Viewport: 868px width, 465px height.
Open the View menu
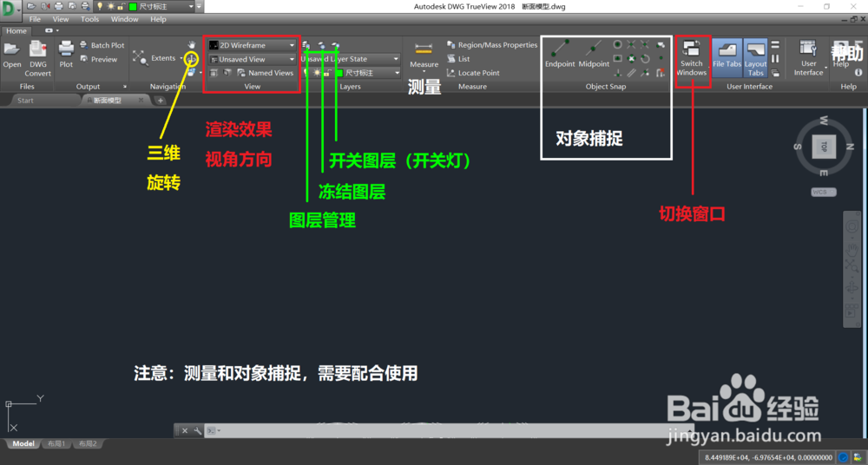[x=61, y=19]
